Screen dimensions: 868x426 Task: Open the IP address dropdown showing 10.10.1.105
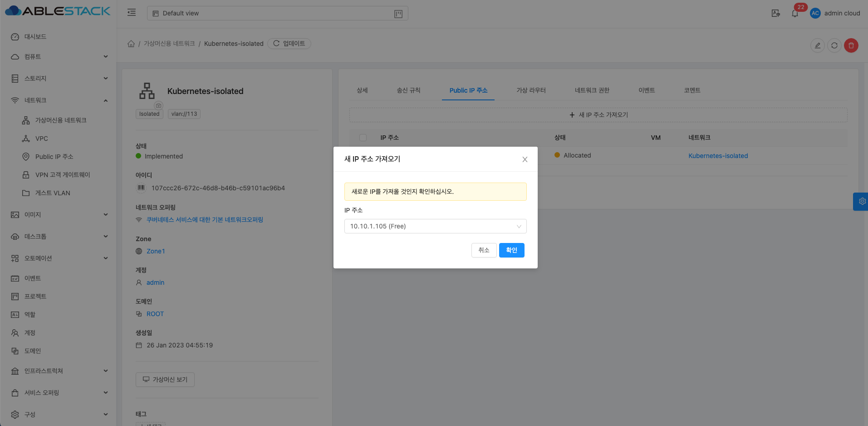[435, 226]
